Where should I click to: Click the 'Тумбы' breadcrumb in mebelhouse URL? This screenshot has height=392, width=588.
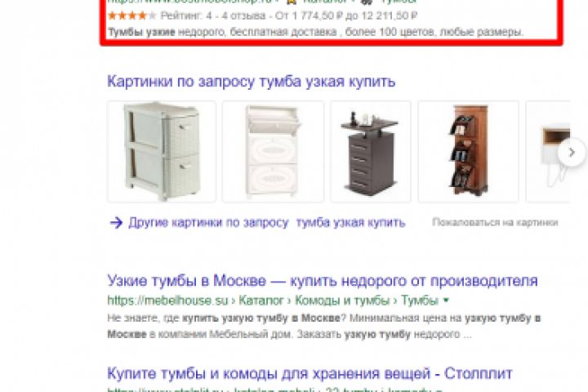point(420,300)
